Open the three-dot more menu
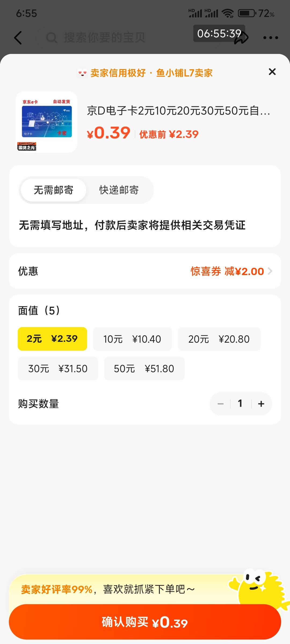The image size is (290, 644). 270,38
